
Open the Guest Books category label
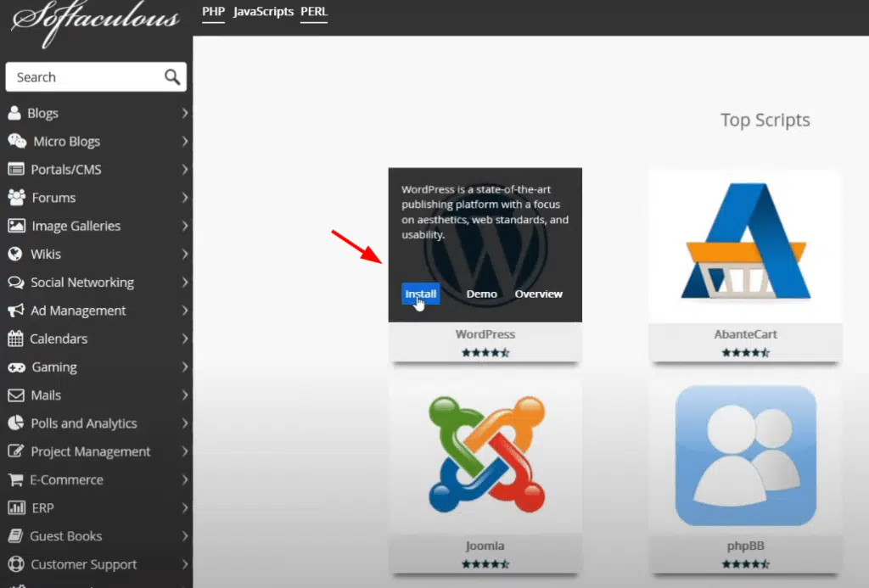pyautogui.click(x=65, y=536)
